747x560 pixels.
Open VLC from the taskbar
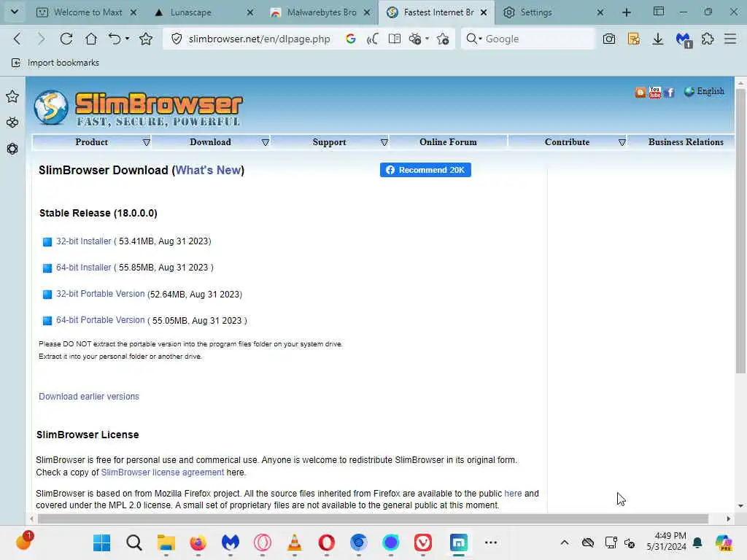(295, 542)
